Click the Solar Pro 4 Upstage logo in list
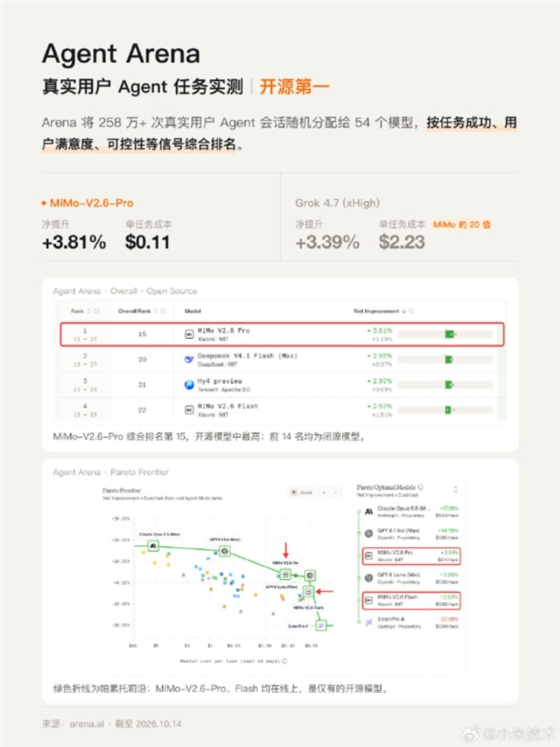The height and width of the screenshot is (747, 560). [369, 622]
